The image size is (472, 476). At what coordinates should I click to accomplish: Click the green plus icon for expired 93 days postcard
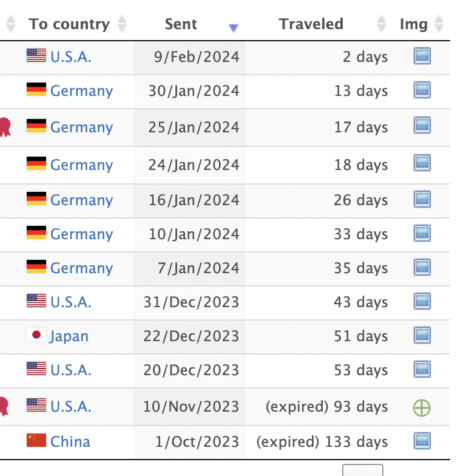[422, 408]
